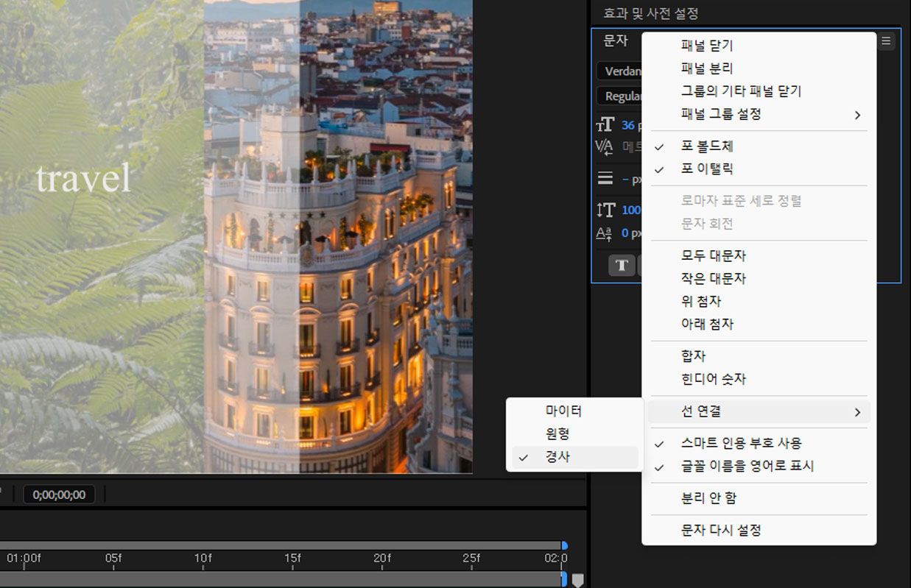Click the 01:00f mark on the time ruler

[24, 559]
